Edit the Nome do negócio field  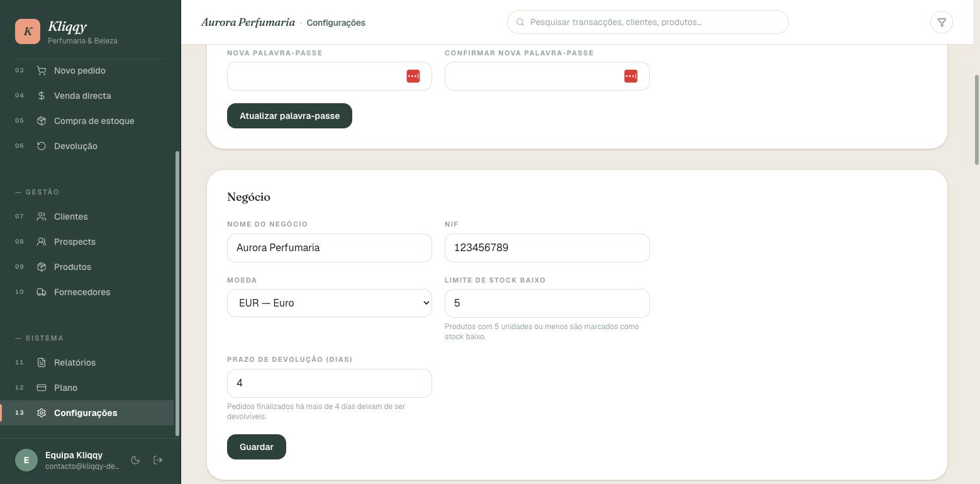coord(330,248)
